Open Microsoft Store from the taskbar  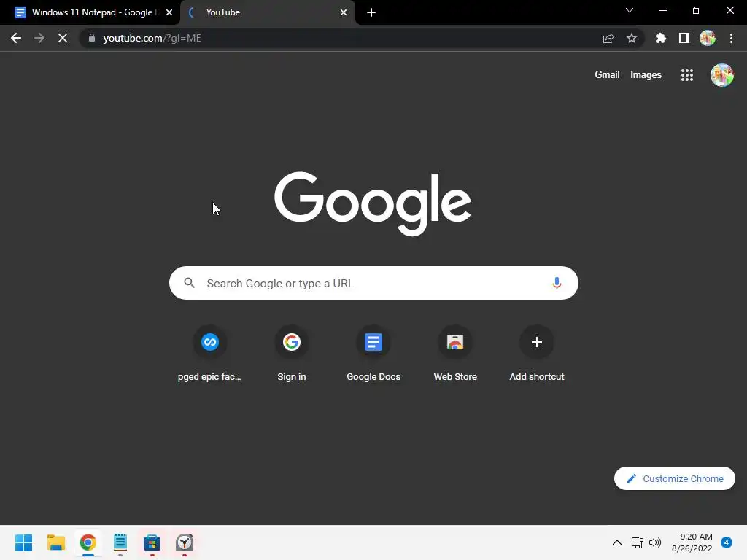tap(152, 542)
